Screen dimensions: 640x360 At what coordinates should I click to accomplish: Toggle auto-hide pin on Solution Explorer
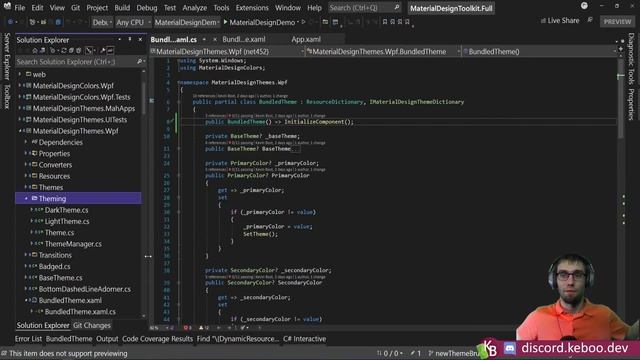coord(130,39)
